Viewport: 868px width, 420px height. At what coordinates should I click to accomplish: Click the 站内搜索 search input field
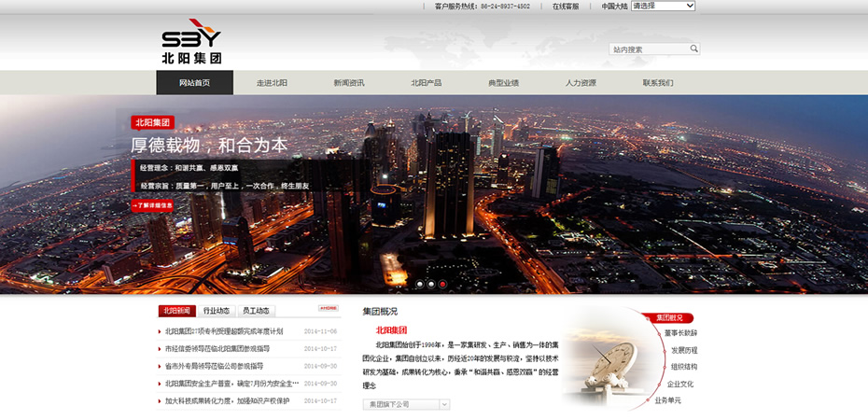(649, 49)
